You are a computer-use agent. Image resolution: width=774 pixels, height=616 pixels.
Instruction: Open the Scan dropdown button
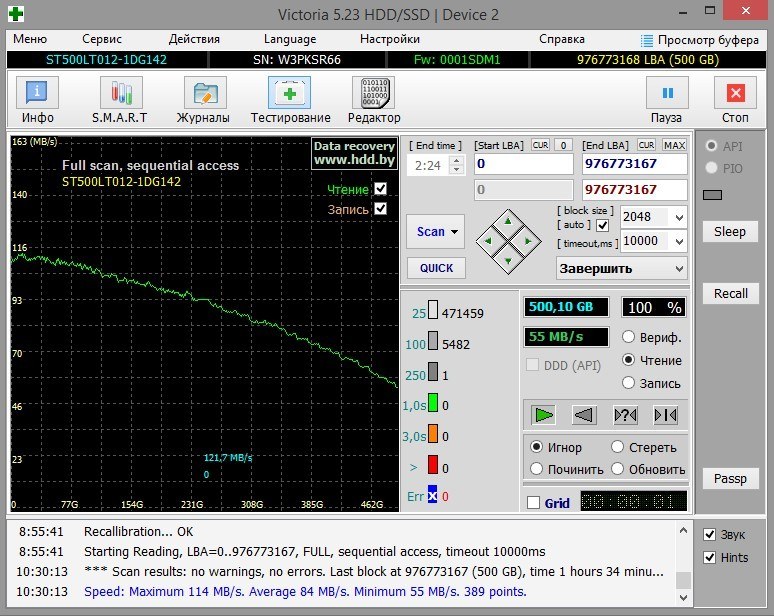click(435, 231)
